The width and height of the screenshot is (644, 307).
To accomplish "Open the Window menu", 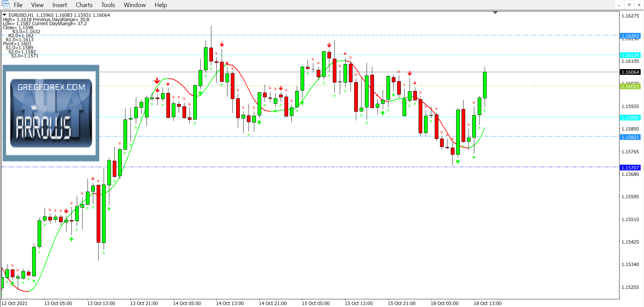I will (x=135, y=5).
